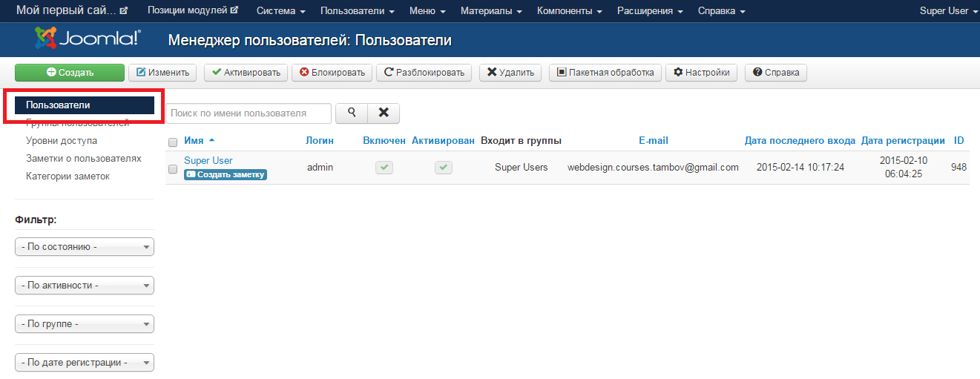Image resolution: width=980 pixels, height=379 pixels.
Task: Click the Пакетная обработка button
Action: [x=605, y=72]
